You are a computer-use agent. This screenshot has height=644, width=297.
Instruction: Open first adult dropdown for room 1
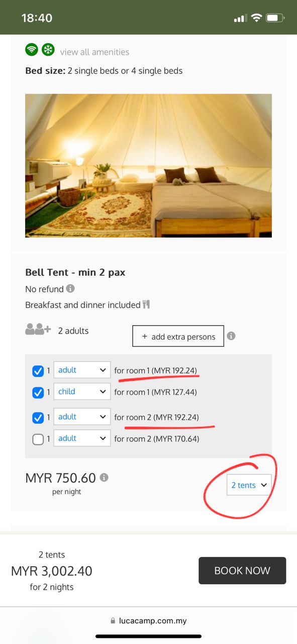click(82, 370)
